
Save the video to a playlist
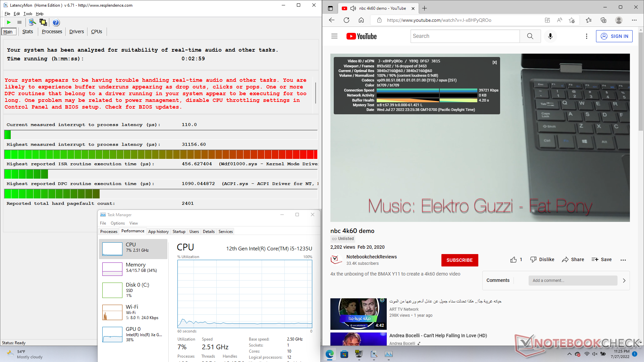[x=601, y=260]
